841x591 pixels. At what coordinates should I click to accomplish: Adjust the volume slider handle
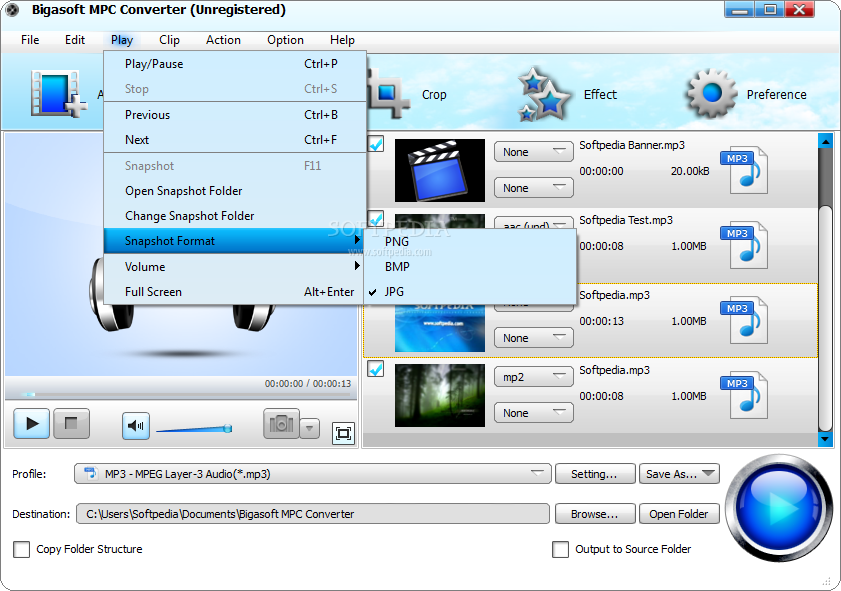tap(227, 429)
